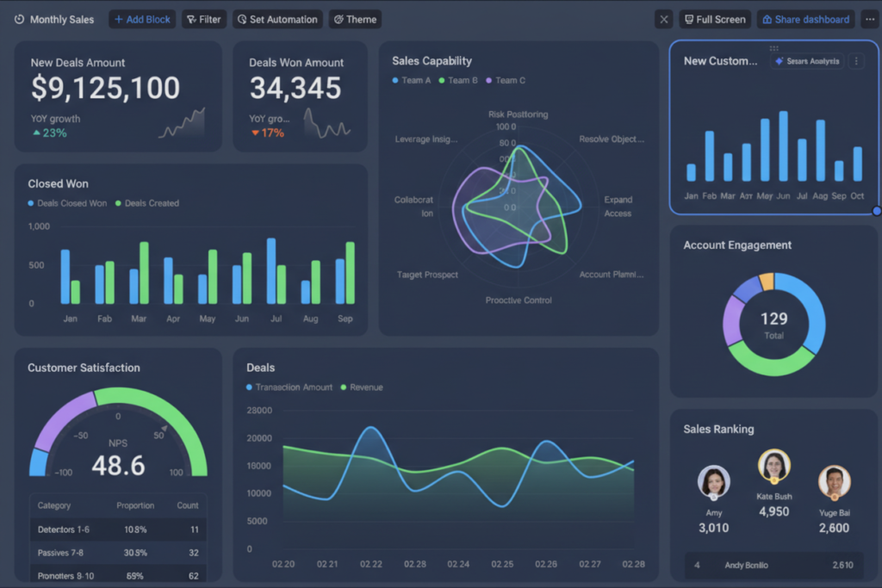This screenshot has width=882, height=588.
Task: Click the blue resize handle on New Customers card
Action: point(877,211)
